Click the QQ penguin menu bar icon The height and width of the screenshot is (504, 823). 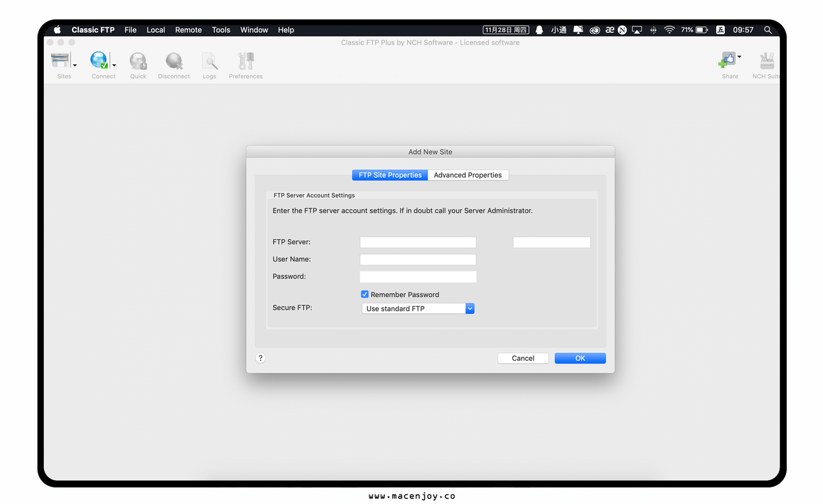pyautogui.click(x=539, y=30)
